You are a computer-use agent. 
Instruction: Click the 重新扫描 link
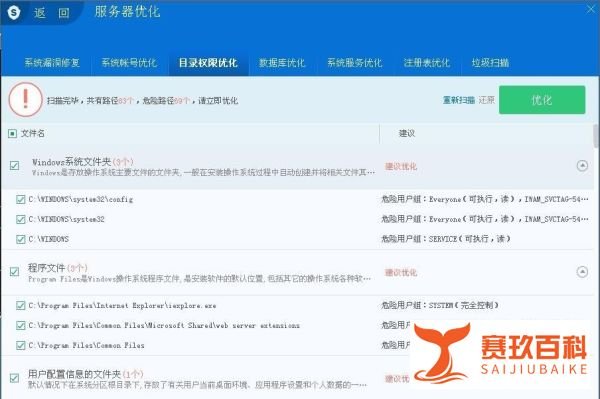click(459, 100)
